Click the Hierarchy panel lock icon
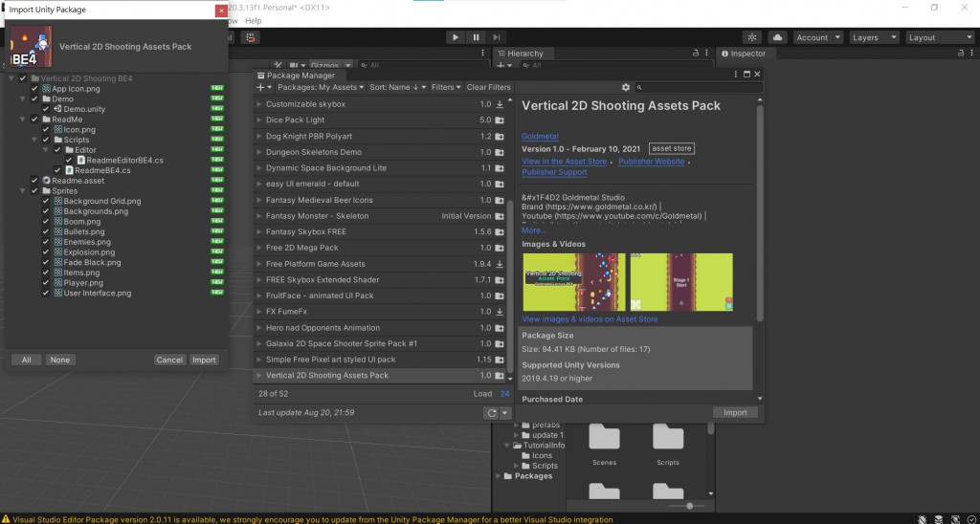The height and width of the screenshot is (524, 980). coord(696,54)
